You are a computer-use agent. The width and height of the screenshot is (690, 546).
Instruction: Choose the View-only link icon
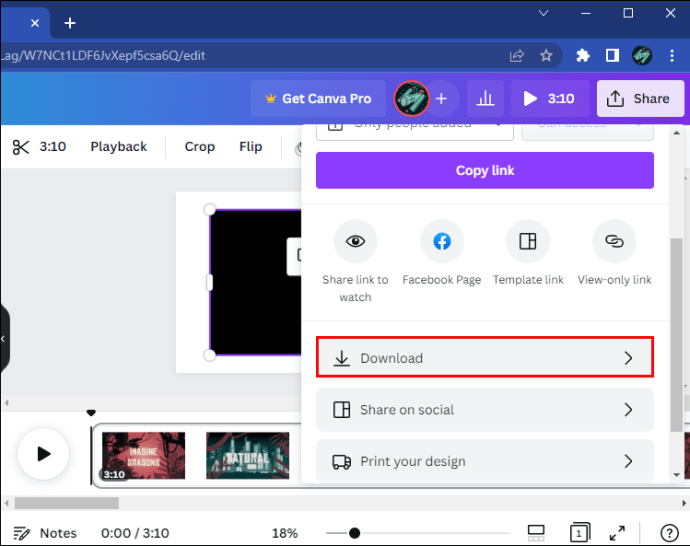614,241
